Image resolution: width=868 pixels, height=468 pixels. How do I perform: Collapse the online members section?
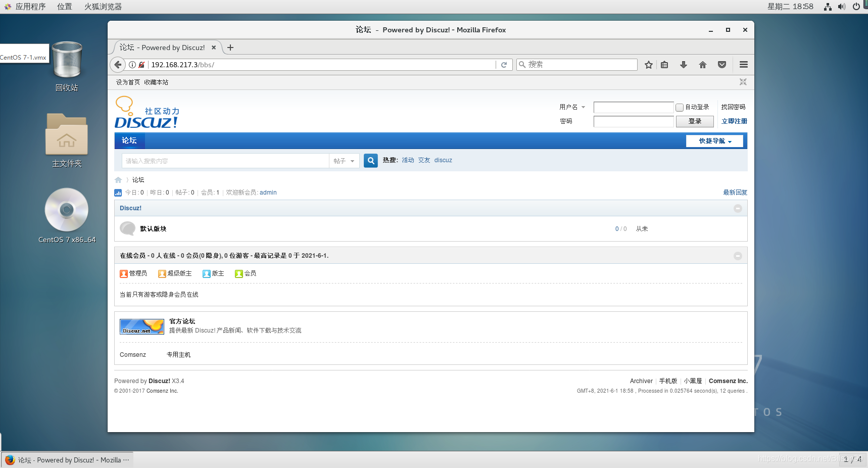pyautogui.click(x=738, y=256)
